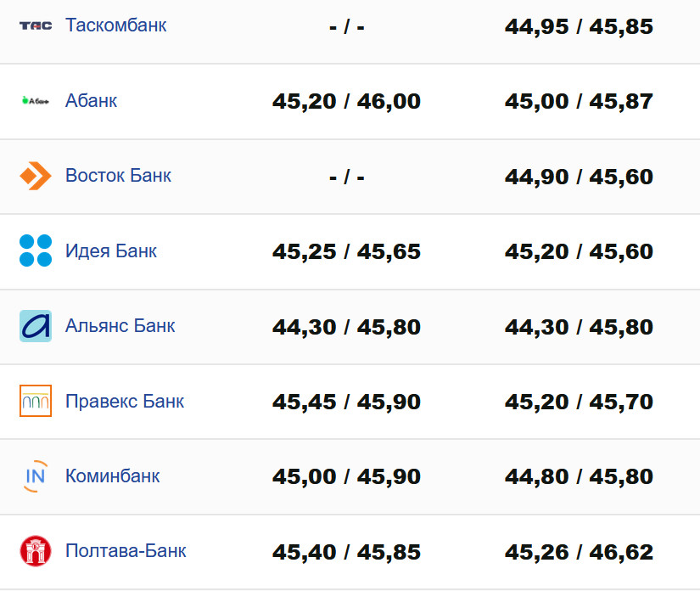Screen dimensions: 700x591
Task: Click the Коминбанк IN logo icon
Action: (x=36, y=476)
